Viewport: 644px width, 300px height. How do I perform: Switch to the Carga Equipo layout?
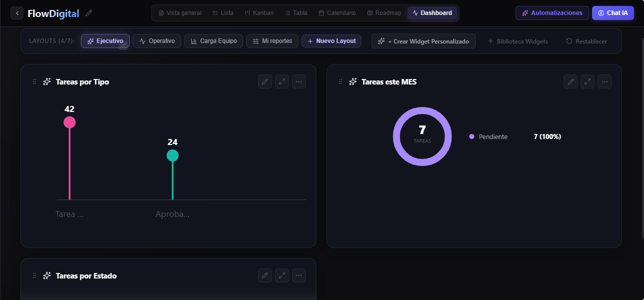(x=214, y=41)
